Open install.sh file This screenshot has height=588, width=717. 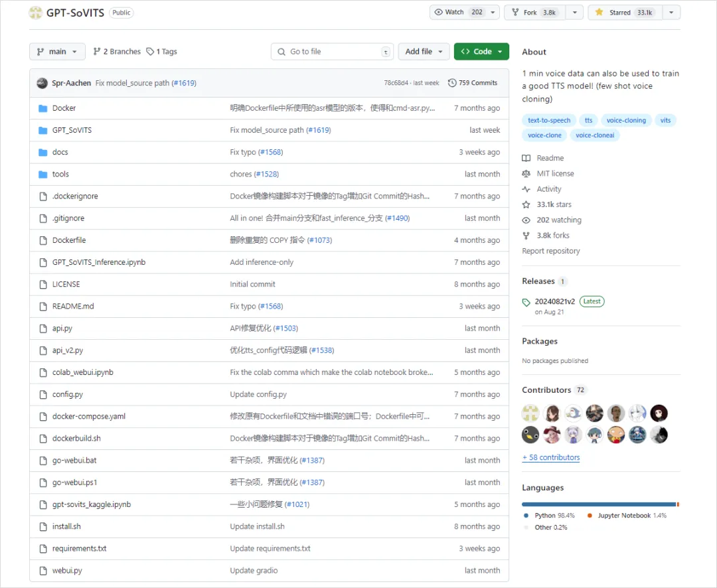66,527
